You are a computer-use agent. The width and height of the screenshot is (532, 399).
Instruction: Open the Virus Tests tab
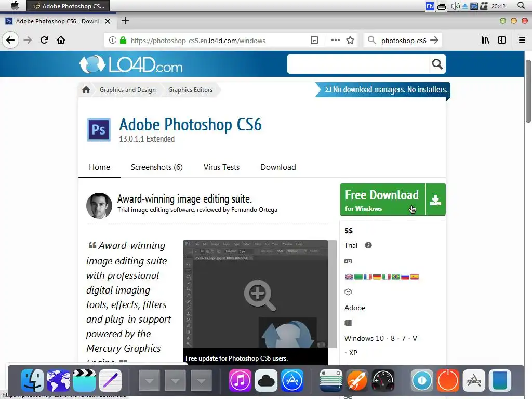pos(221,167)
